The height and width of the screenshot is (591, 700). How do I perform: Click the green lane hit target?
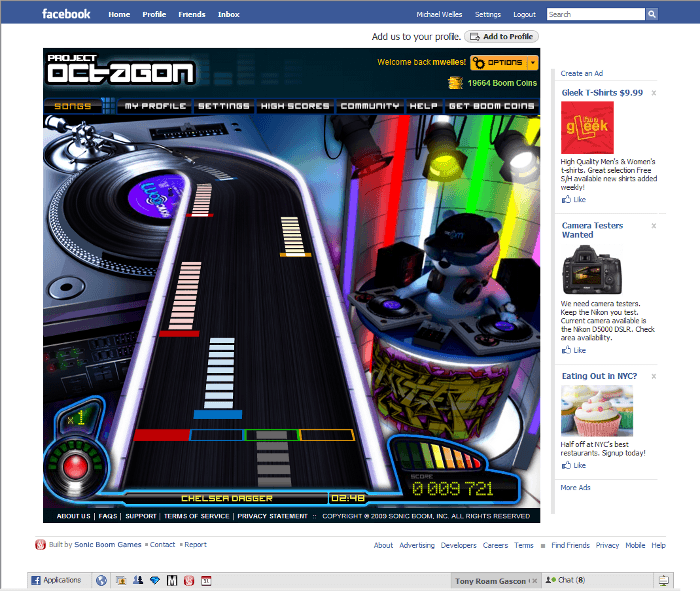click(x=271, y=435)
